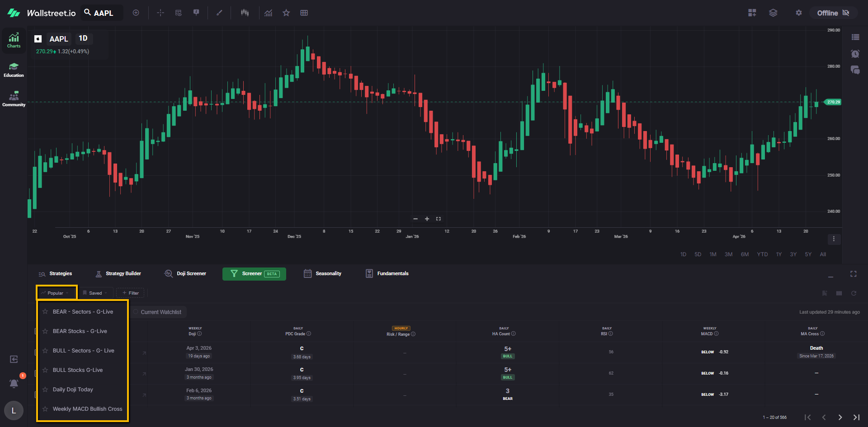Select the crosshair cursor tool in toolbar
The height and width of the screenshot is (427, 868).
pos(160,13)
